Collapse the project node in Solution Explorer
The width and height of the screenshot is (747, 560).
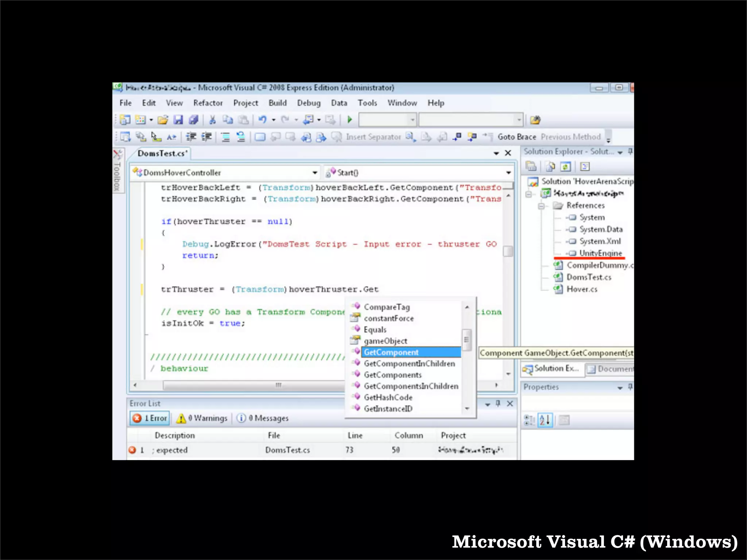(x=529, y=194)
